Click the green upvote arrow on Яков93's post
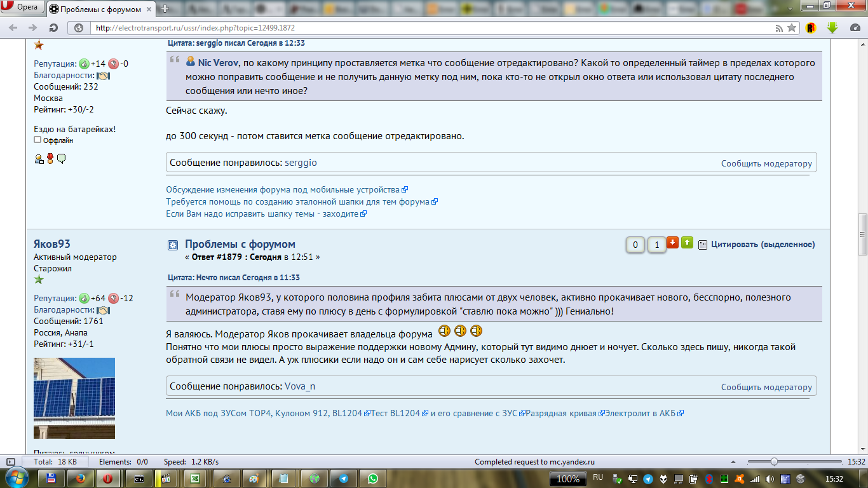 click(x=687, y=243)
